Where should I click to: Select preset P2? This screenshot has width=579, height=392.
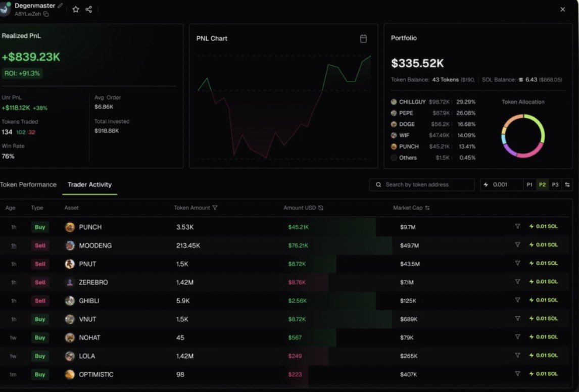tap(542, 184)
